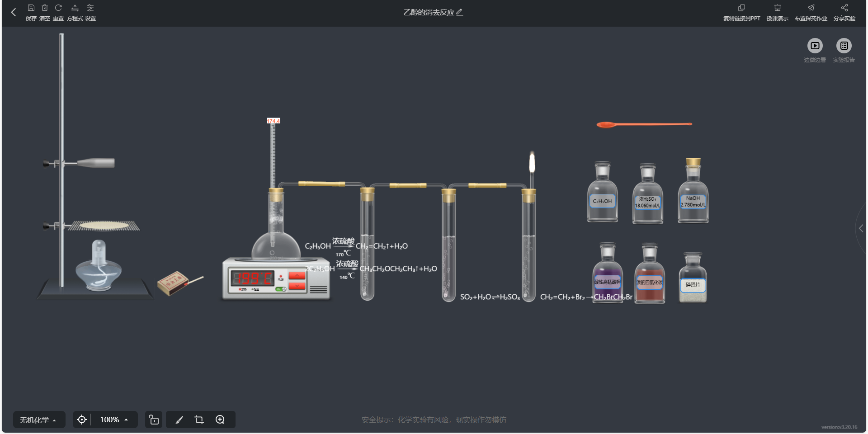
Task: Expand the 无机化学 category dropdown
Action: pos(39,420)
